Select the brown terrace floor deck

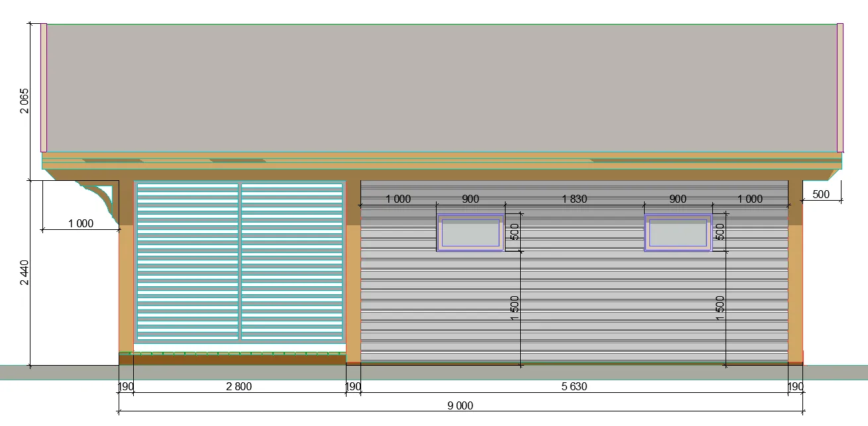232,358
